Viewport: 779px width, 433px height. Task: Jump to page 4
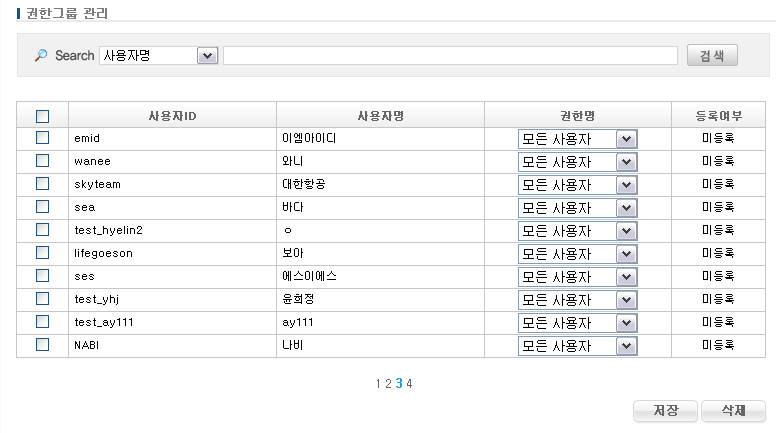point(409,383)
